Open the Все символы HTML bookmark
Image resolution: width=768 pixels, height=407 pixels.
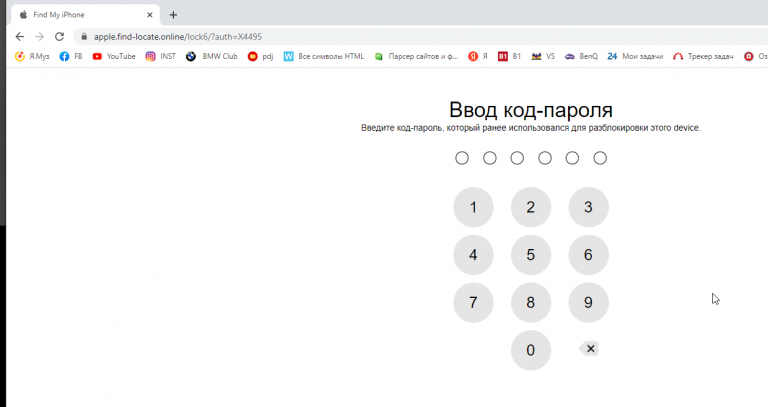[x=323, y=57]
